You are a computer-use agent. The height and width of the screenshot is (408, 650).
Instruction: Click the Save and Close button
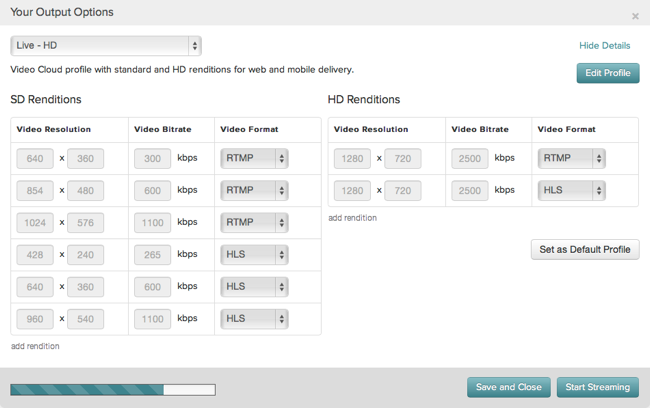[509, 387]
